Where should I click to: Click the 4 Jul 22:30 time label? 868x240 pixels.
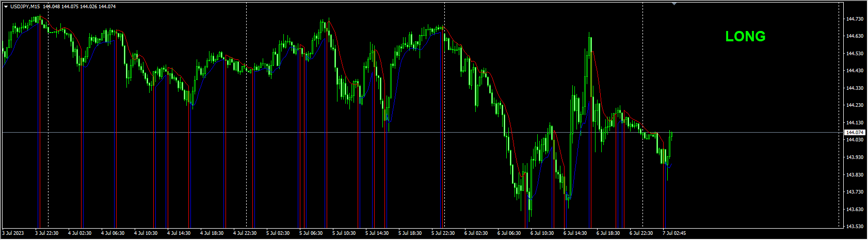[245, 233]
